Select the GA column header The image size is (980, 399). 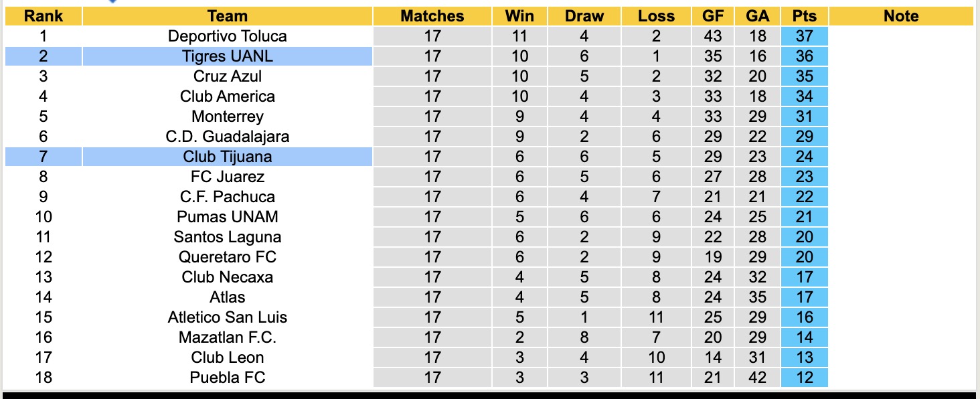click(757, 16)
